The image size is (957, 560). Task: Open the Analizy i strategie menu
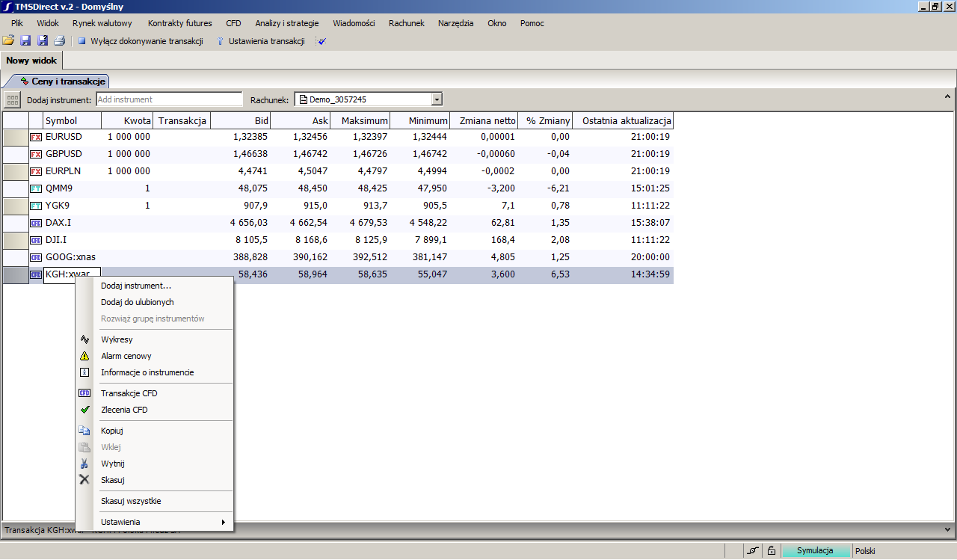tap(287, 23)
